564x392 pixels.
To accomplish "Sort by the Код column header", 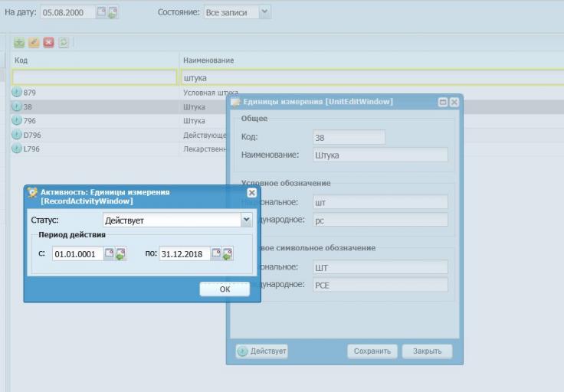I will (x=94, y=60).
